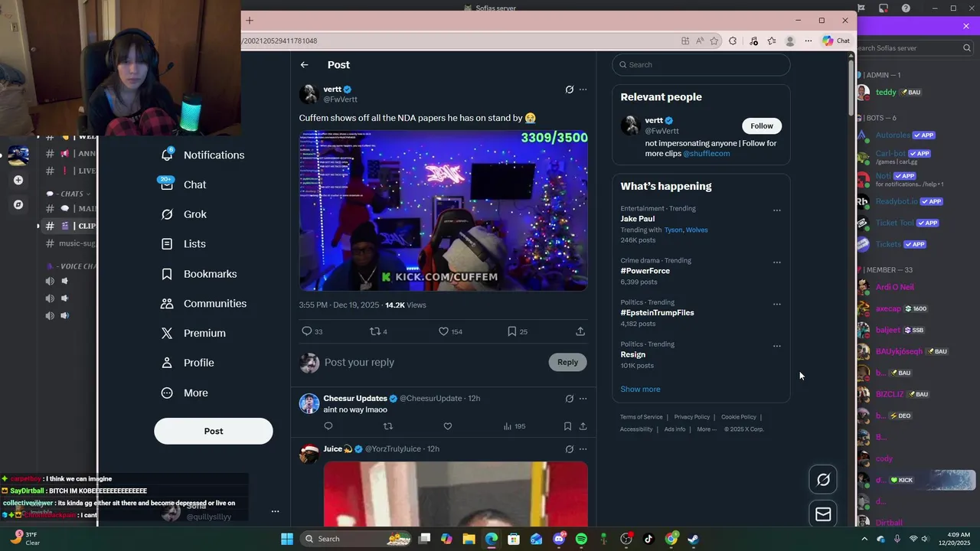Open more options on Cheesur Updates comment
The width and height of the screenshot is (980, 551).
(583, 399)
